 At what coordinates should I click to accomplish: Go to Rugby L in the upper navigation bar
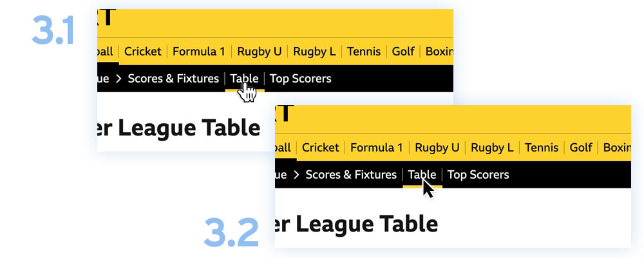click(x=314, y=52)
